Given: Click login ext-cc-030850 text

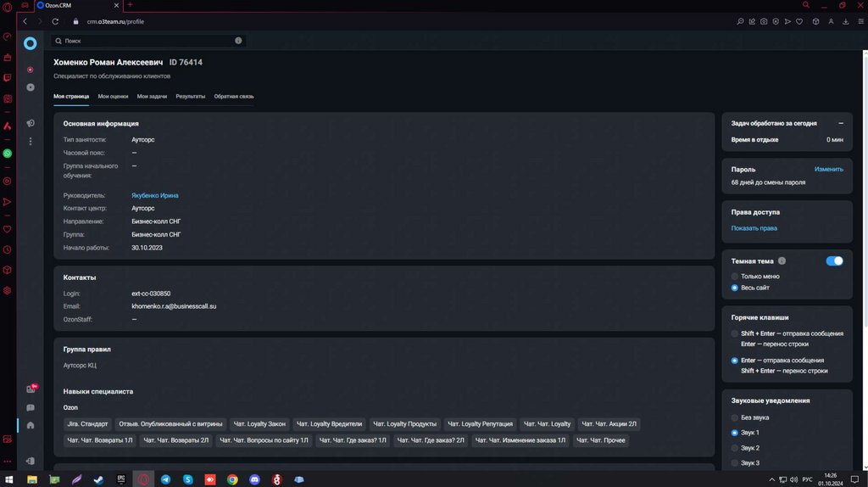Looking at the screenshot, I should click(x=151, y=294).
